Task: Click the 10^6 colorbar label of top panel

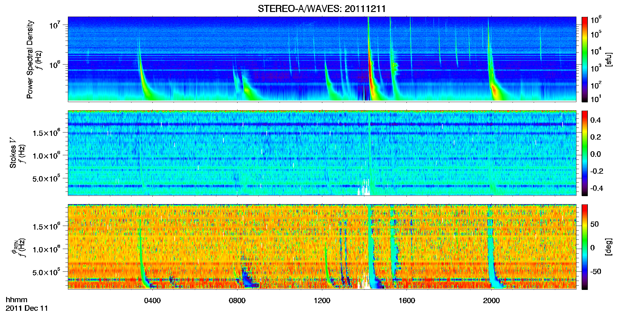Action: (596, 20)
